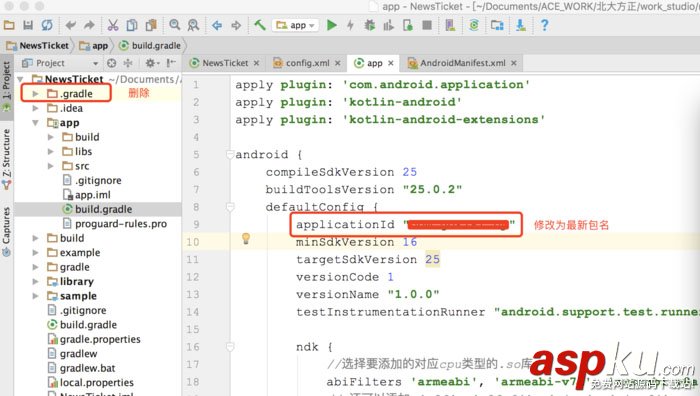The image size is (700, 396).
Task: Click the intention light bulb on line 10
Action: point(246,239)
